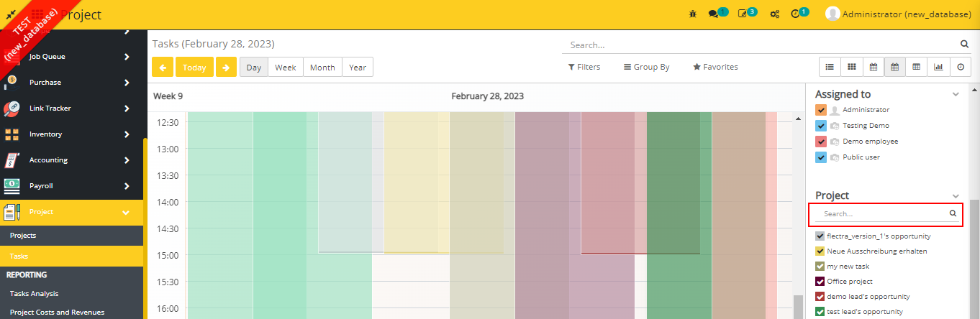Go to previous day with left arrow

[x=162, y=67]
